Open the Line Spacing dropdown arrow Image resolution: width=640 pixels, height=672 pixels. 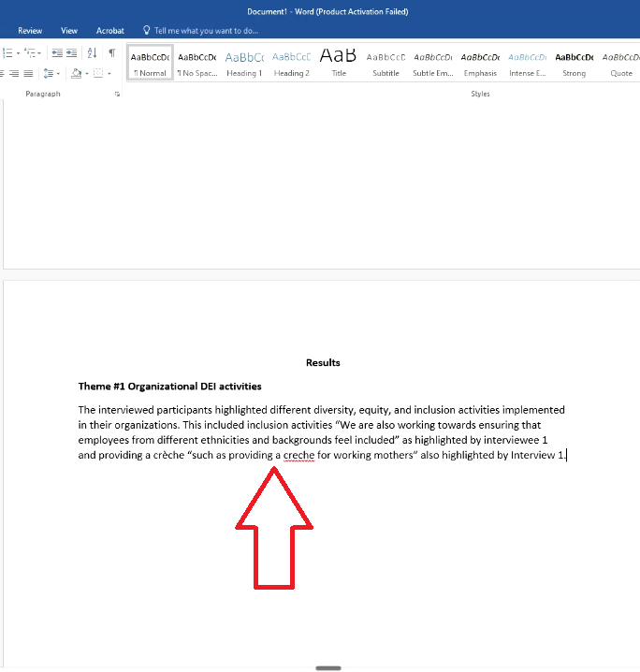pyautogui.click(x=58, y=74)
